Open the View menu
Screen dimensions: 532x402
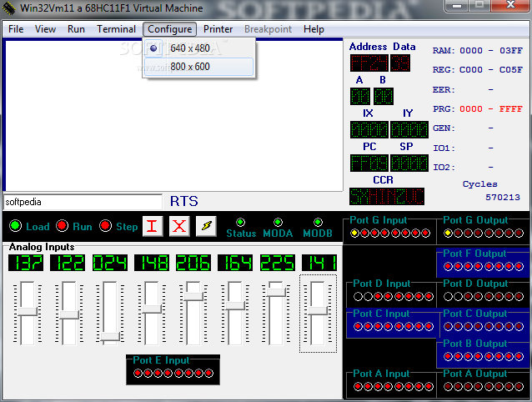[45, 29]
